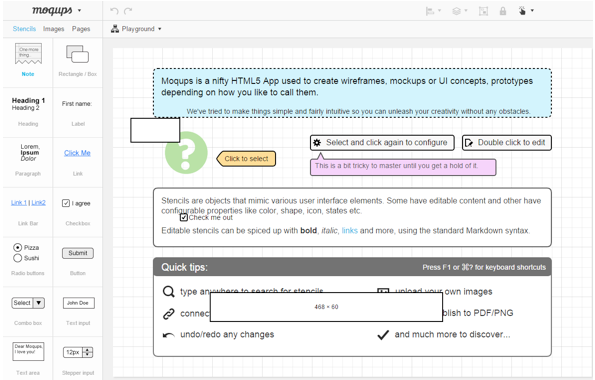Switch to the Images tab
Viewport: 595px width, 380px height.
click(x=54, y=29)
